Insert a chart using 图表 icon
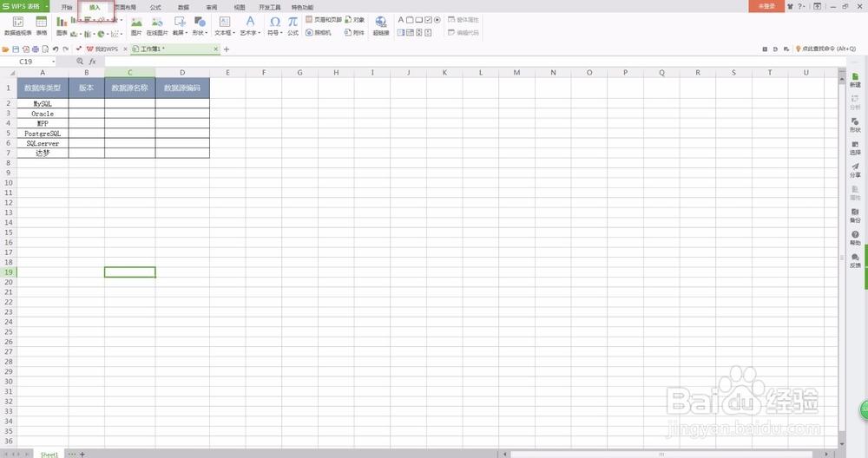Image resolution: width=868 pixels, height=458 pixels. coord(62,26)
